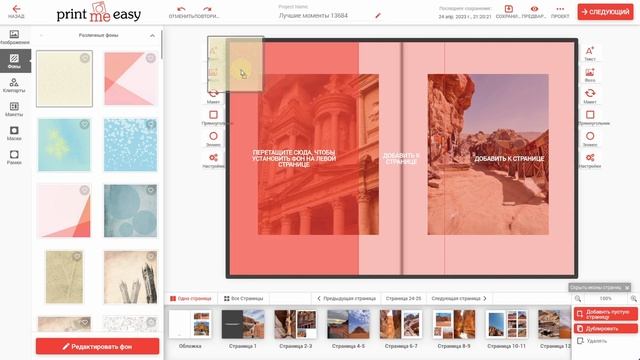
Task: Open preview with the eye icon
Action: pos(534,11)
